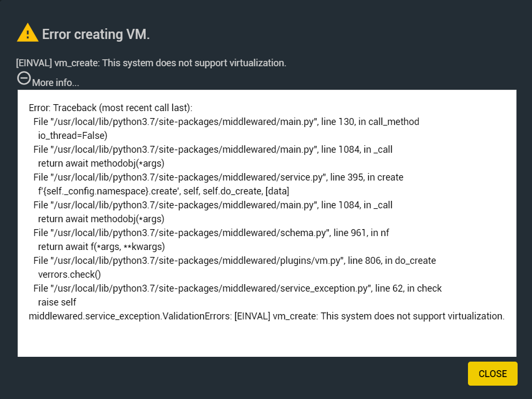Collapse details with the circled minus icon
The image size is (532, 399).
point(24,78)
